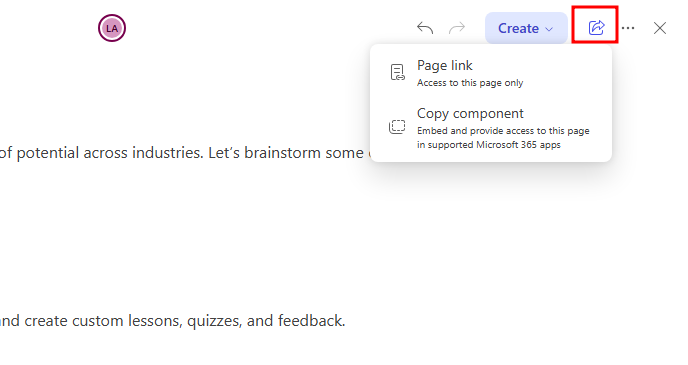Click the redo arrow icon
This screenshot has height=365, width=688.
coord(457,28)
